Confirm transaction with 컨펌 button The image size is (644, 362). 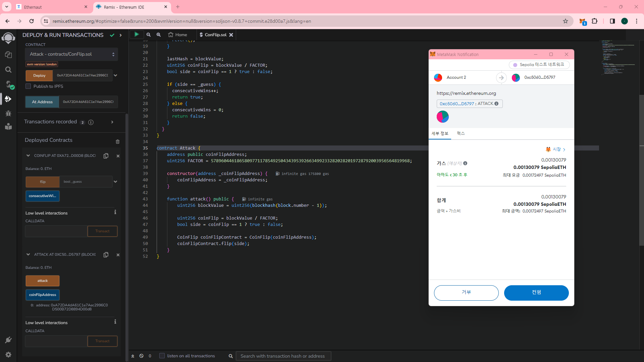point(536,293)
